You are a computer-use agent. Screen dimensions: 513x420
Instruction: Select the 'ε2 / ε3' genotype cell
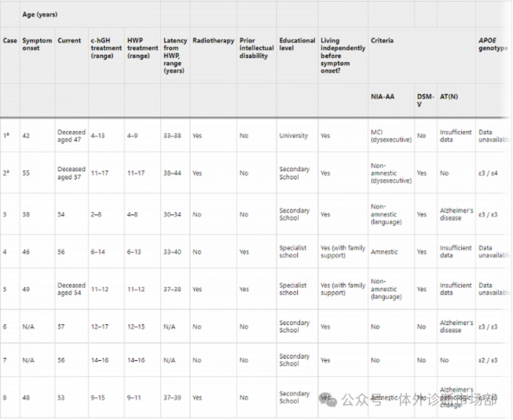[x=488, y=360]
